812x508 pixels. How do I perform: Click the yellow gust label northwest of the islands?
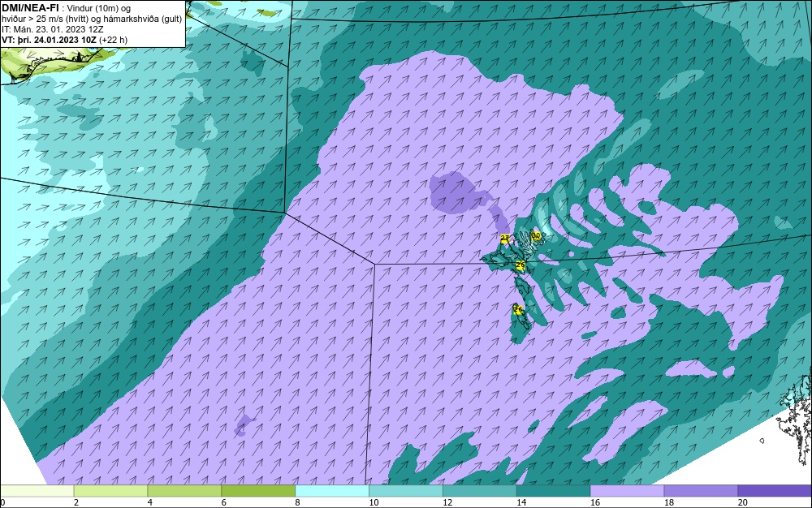click(505, 239)
